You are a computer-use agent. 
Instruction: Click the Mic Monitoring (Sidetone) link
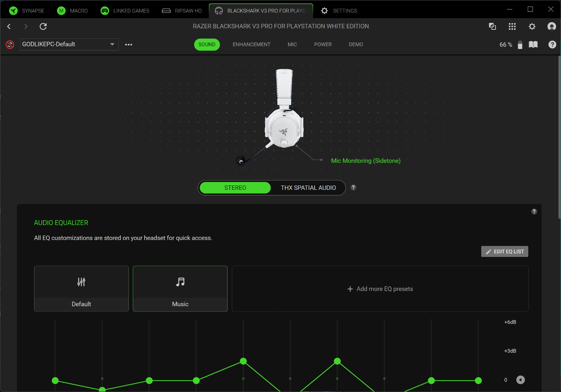365,161
